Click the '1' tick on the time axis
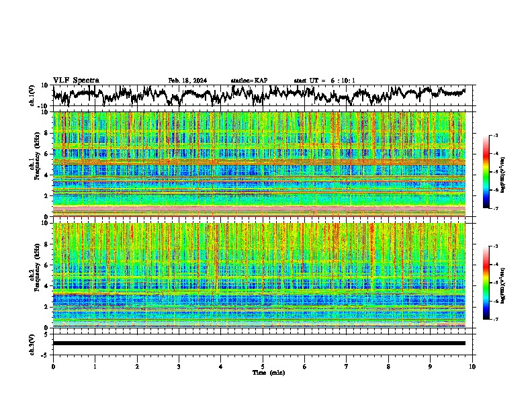This screenshot has height=411, width=532. (95, 367)
